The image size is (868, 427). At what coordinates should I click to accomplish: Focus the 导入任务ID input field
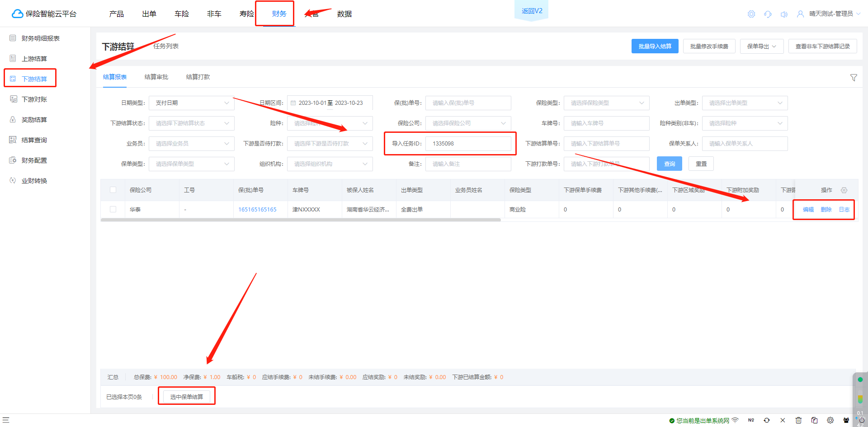point(468,144)
